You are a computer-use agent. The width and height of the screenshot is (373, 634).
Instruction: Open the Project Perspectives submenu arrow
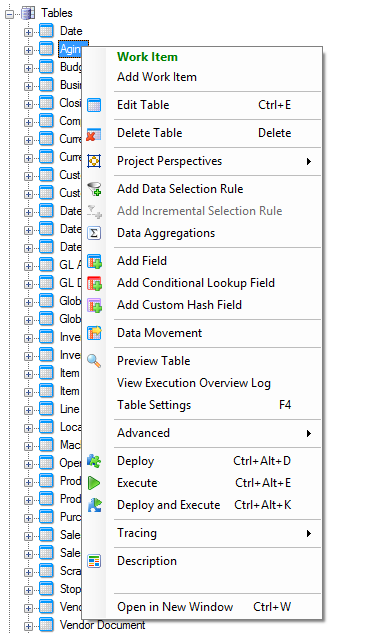click(309, 161)
